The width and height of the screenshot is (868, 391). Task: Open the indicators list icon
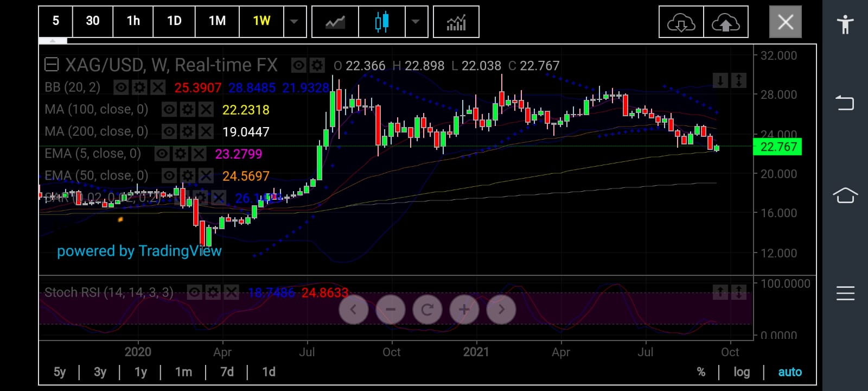456,22
